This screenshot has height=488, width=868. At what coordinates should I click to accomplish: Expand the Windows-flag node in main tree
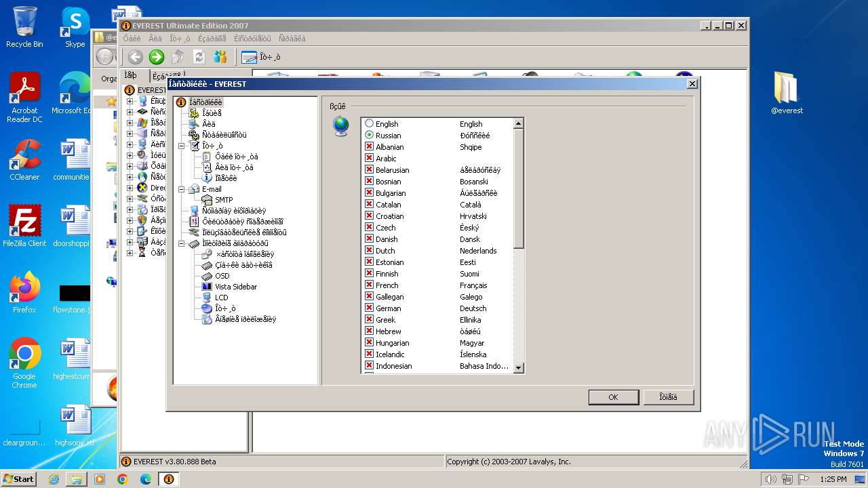click(x=130, y=123)
